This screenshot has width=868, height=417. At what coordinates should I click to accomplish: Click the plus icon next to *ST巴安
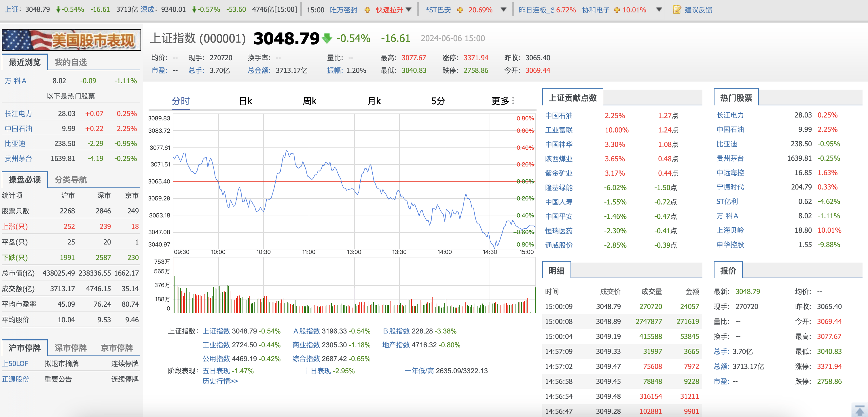click(x=460, y=10)
